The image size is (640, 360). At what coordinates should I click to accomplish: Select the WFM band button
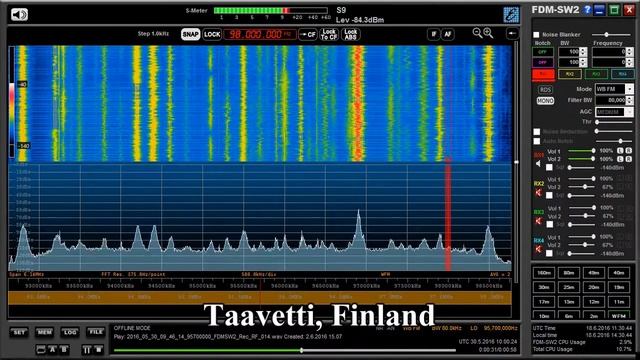coord(619,316)
